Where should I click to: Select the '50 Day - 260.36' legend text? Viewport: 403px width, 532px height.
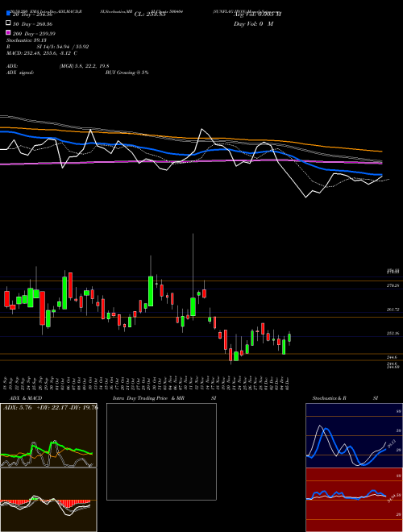point(32,24)
